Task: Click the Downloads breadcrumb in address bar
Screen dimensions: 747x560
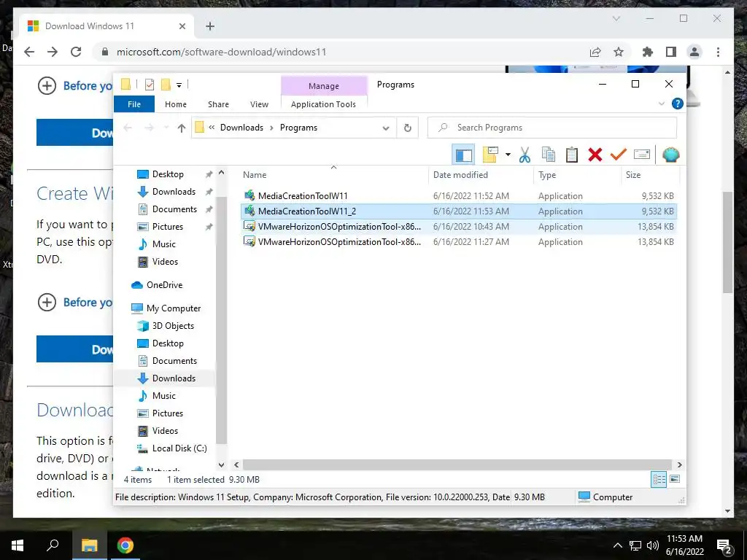Action: tap(241, 128)
